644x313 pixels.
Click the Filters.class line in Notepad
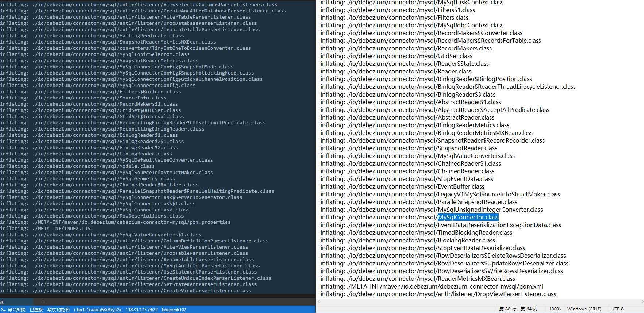pyautogui.click(x=395, y=18)
